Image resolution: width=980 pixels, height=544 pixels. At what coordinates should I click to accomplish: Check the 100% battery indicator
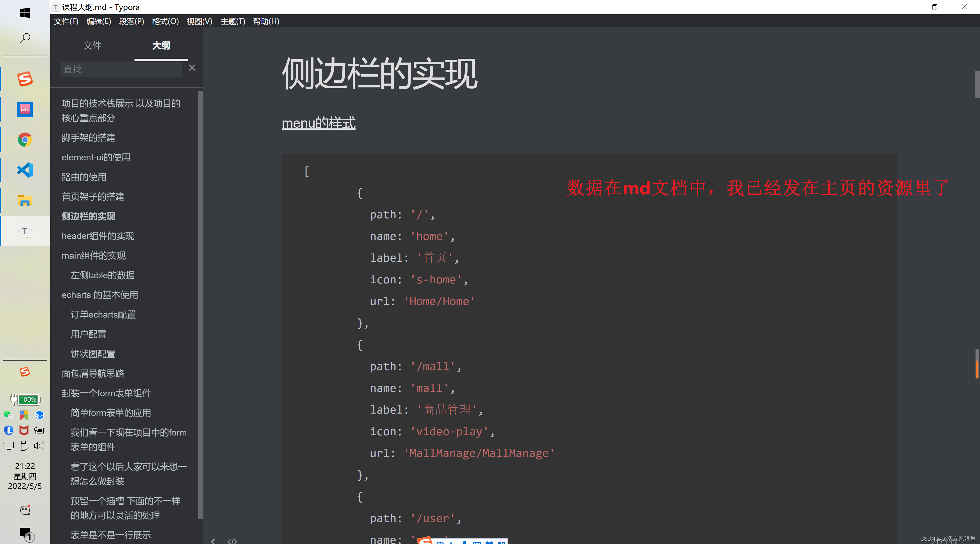29,400
